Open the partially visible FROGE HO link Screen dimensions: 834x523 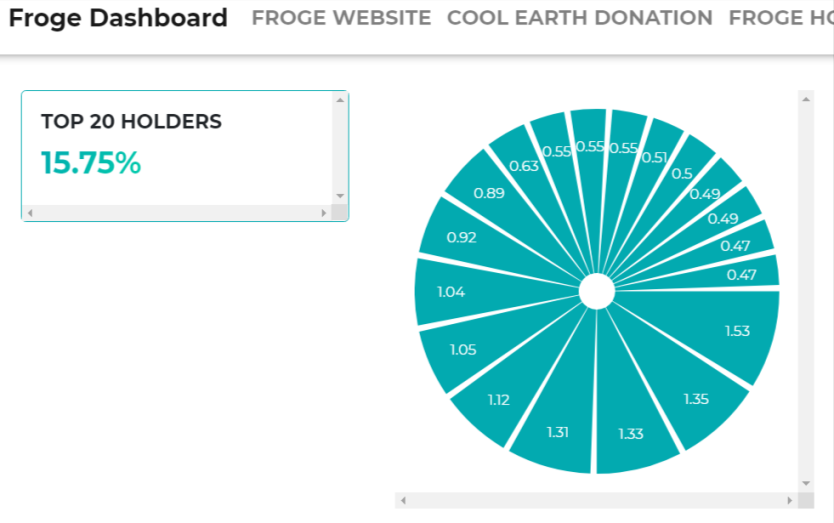[780, 18]
